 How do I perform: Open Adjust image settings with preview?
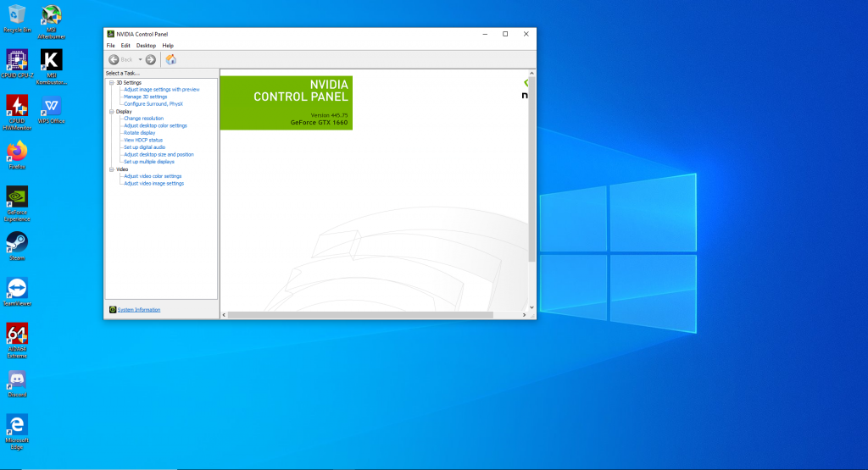point(162,90)
